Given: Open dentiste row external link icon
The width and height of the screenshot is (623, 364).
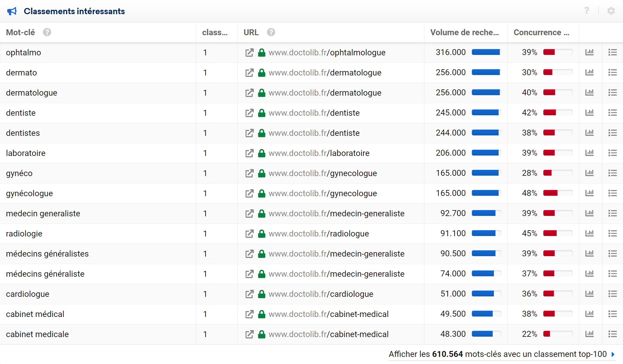Looking at the screenshot, I should (249, 113).
